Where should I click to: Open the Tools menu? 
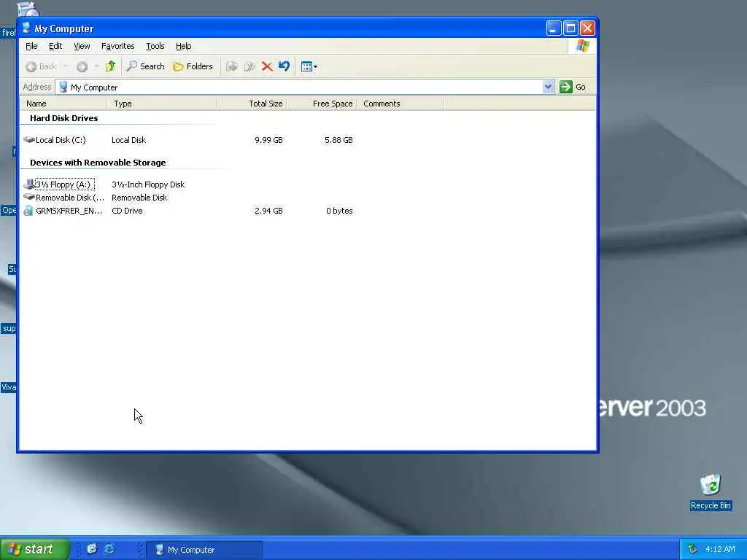155,46
